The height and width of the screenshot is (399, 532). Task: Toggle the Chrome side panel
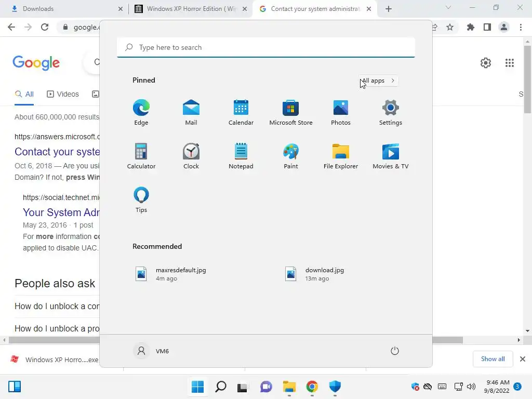click(487, 27)
